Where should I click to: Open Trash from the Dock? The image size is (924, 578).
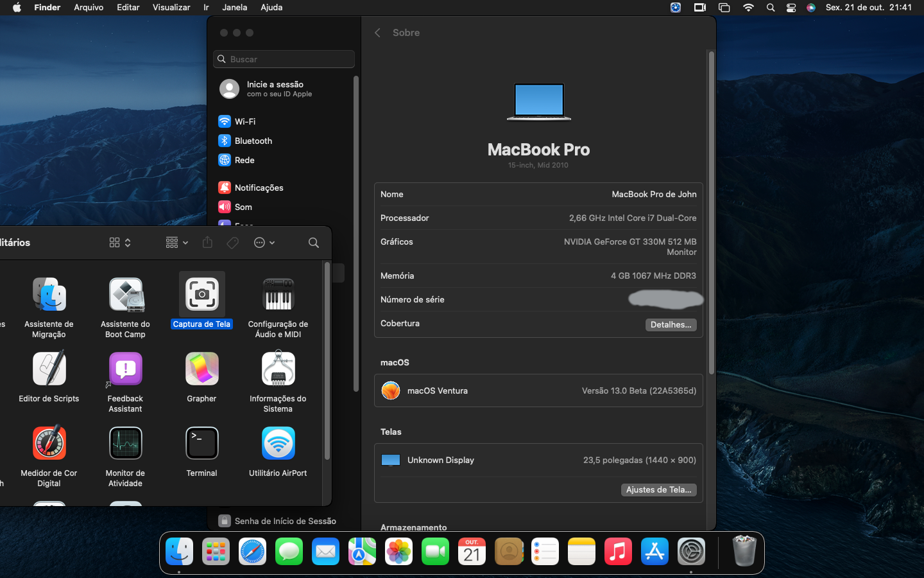pos(744,552)
